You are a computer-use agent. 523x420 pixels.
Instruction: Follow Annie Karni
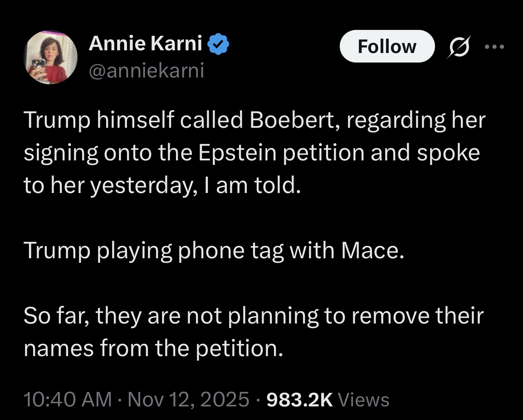pos(386,46)
